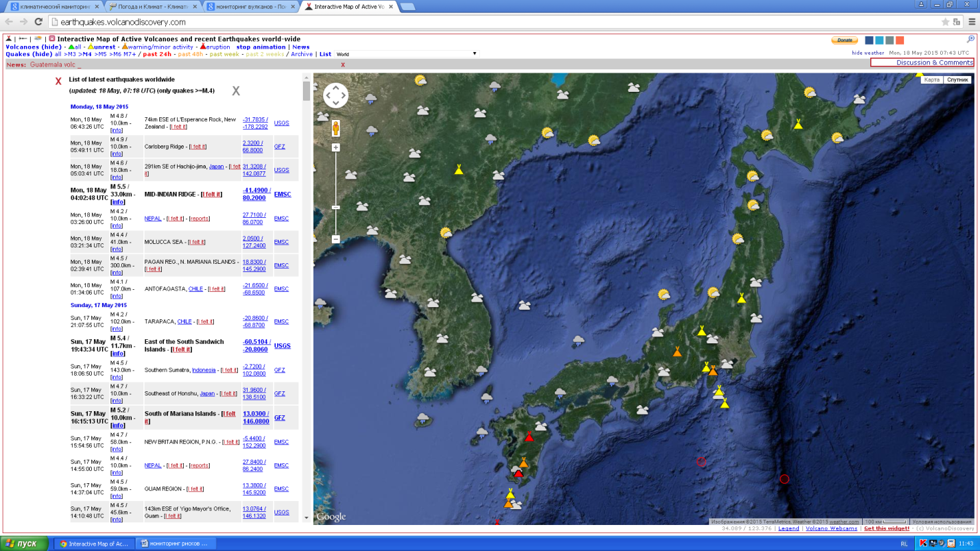Screen dimensions: 980x551
Task: Dismiss the news ticker with its red x
Action: (x=343, y=65)
